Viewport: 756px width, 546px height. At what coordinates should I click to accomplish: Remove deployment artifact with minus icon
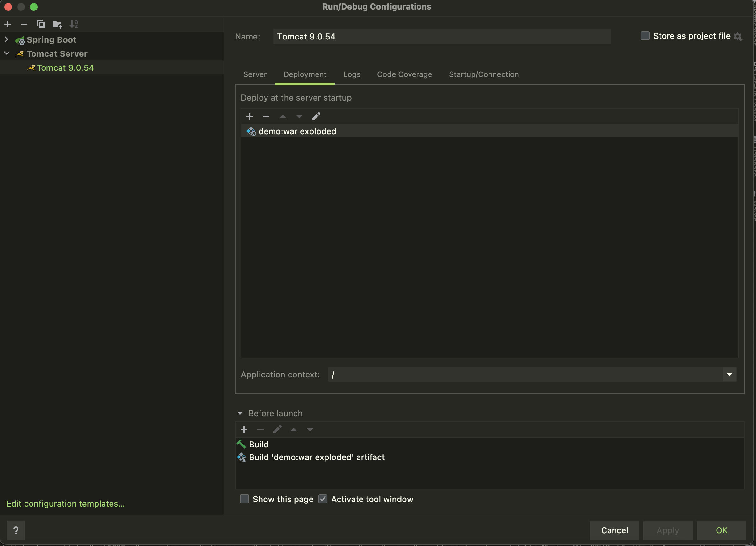(266, 116)
